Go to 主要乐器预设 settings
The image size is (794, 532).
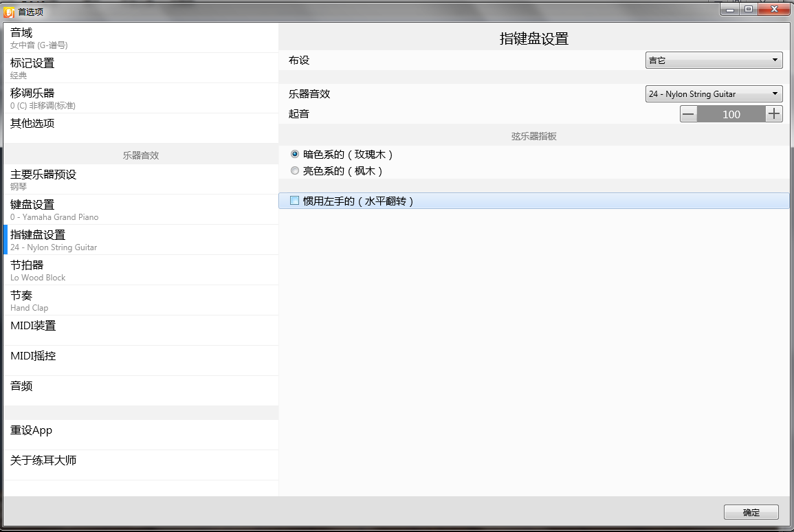coord(141,179)
